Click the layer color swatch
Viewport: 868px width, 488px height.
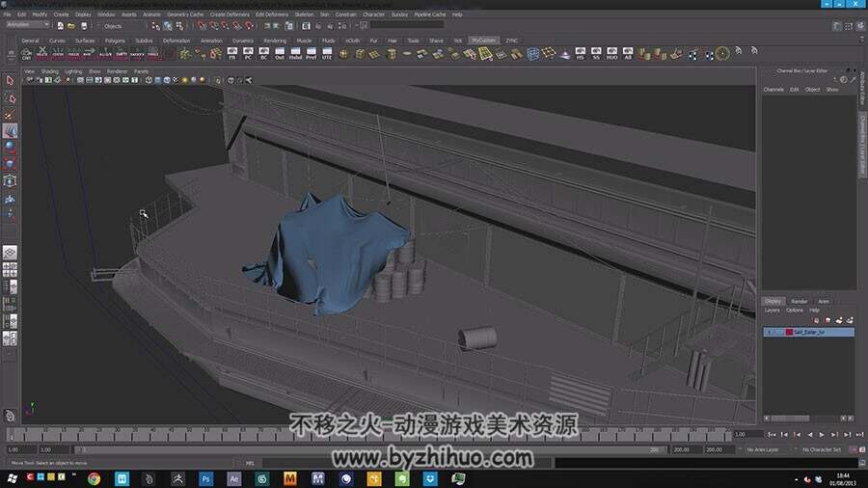(x=789, y=332)
